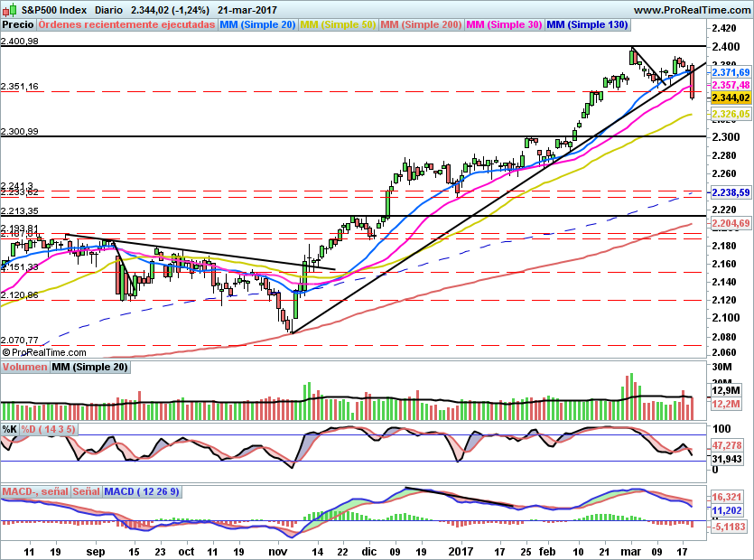Click the © ProRealTime.com copyright text
The width and height of the screenshot is (754, 560).
44,352
